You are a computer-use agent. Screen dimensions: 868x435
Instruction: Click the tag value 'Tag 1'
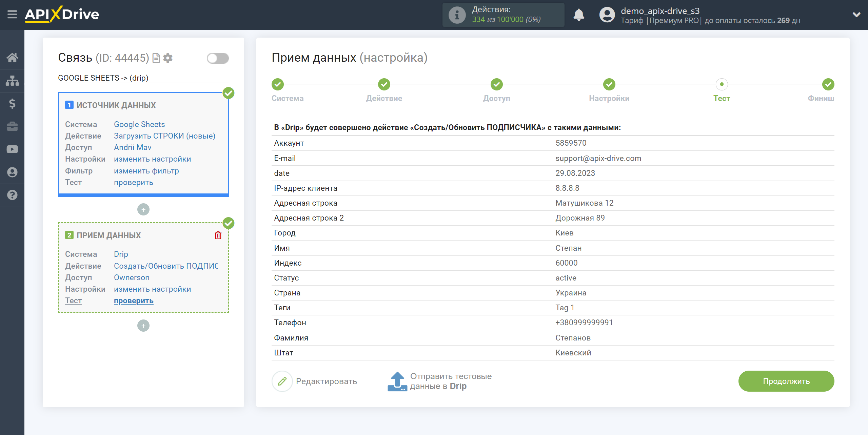tap(565, 308)
